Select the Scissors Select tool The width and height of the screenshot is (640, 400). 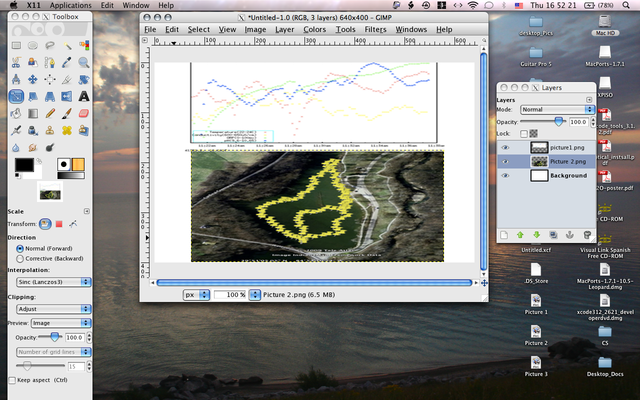[16, 62]
